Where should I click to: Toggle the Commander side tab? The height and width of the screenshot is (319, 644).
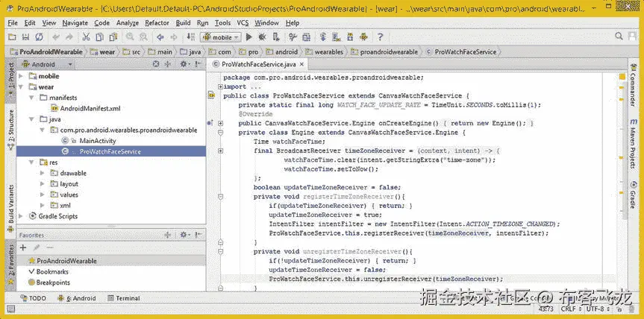pos(633,85)
